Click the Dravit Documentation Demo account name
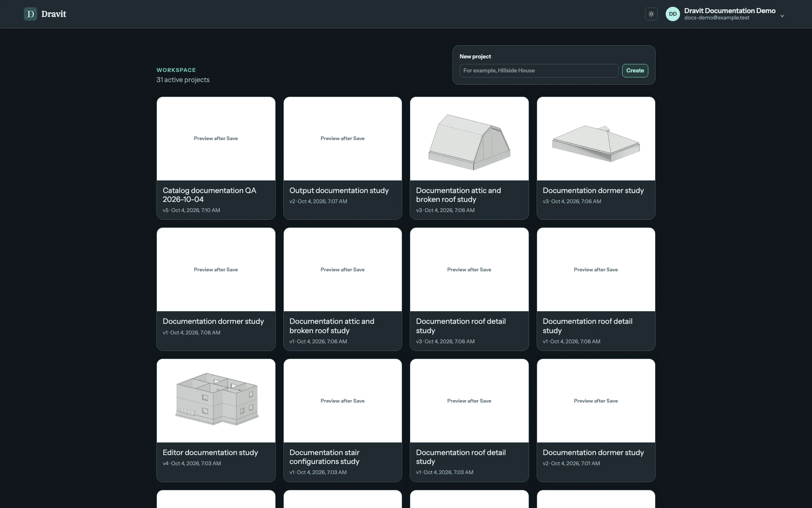The image size is (812, 508). click(x=730, y=11)
